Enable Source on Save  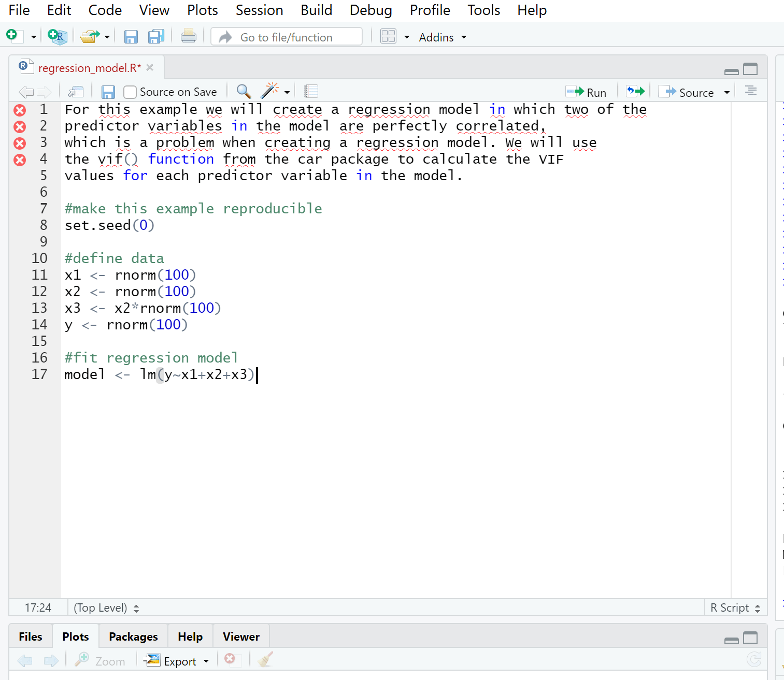129,92
